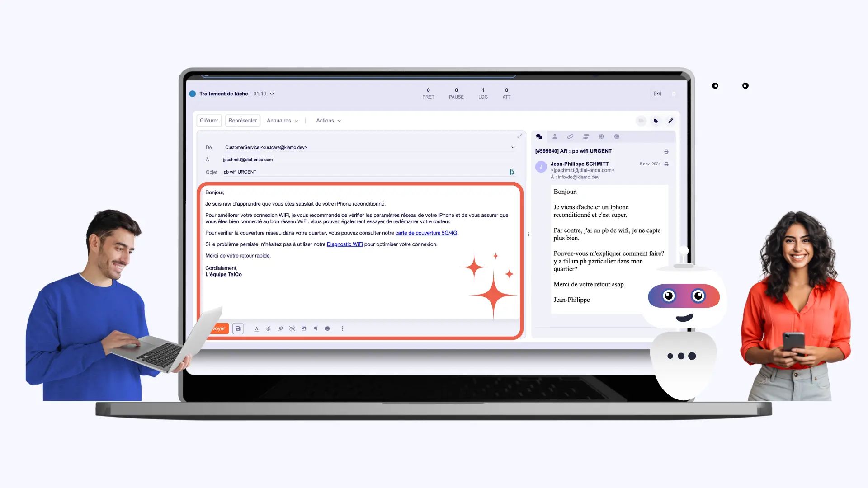Switch to the conversation chat tab
The height and width of the screenshot is (488, 868).
tap(539, 136)
